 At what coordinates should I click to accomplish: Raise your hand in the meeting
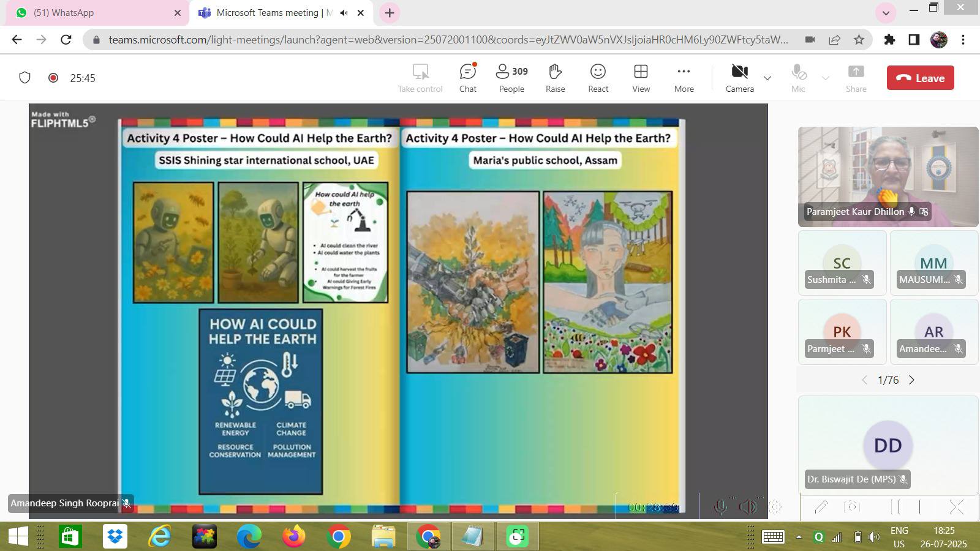pyautogui.click(x=555, y=78)
